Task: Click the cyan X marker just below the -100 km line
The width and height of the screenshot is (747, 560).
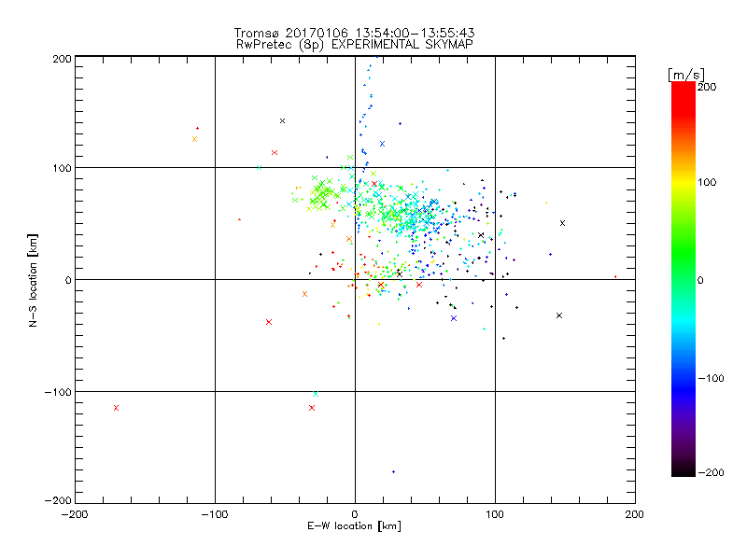Action: (x=316, y=394)
